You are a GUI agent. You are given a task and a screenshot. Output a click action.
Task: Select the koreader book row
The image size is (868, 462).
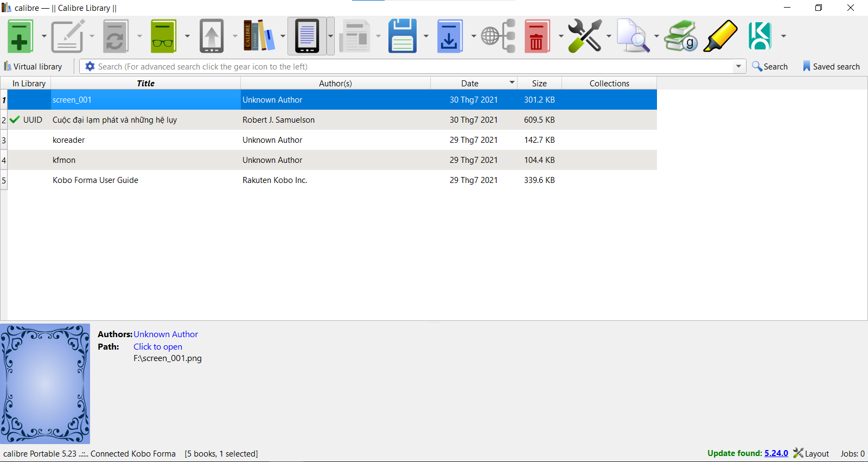tap(332, 140)
